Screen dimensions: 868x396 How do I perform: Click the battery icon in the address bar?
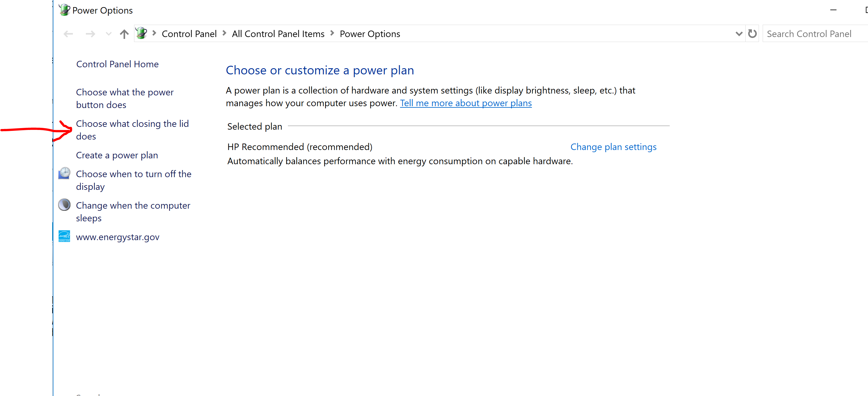(x=141, y=33)
